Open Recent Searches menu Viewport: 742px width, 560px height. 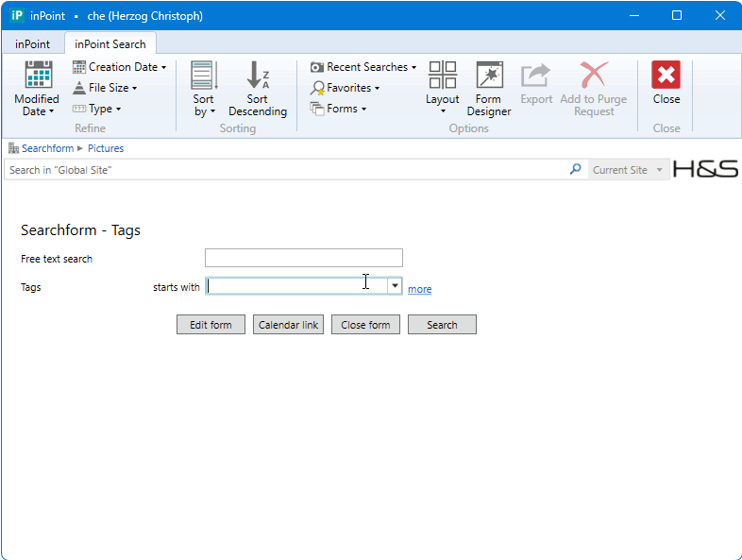(363, 67)
